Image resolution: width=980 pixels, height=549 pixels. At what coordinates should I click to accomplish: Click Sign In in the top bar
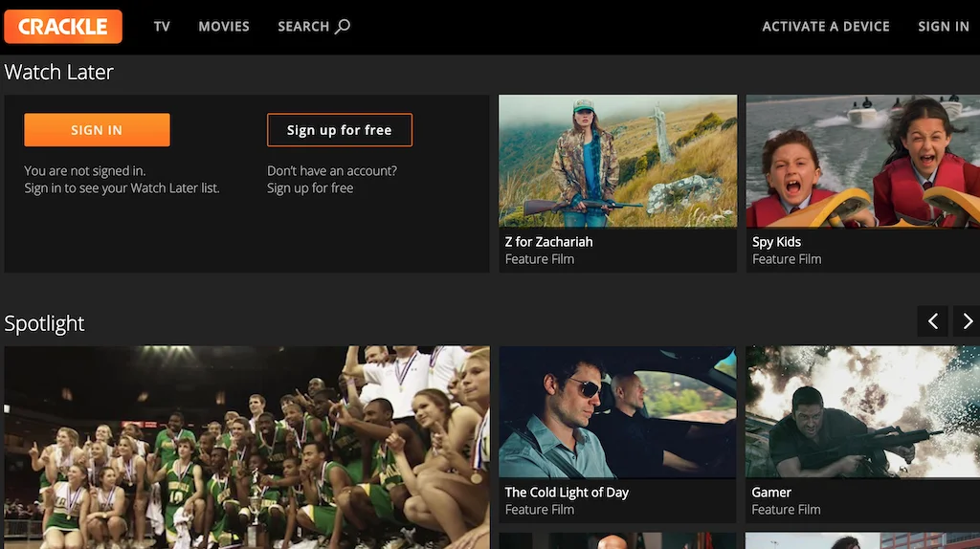tap(943, 26)
